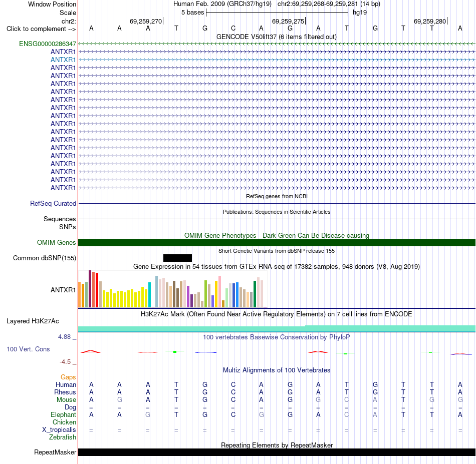The height and width of the screenshot is (464, 476).
Task: Select the 'Dog' alignment row label
Action: tap(70, 407)
